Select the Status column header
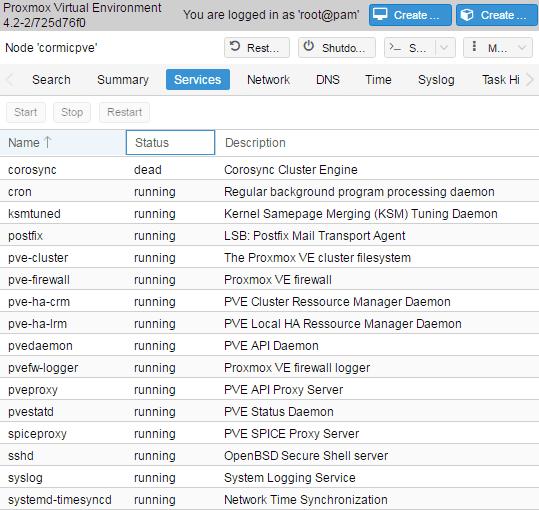This screenshot has height=510, width=539. coord(170,143)
